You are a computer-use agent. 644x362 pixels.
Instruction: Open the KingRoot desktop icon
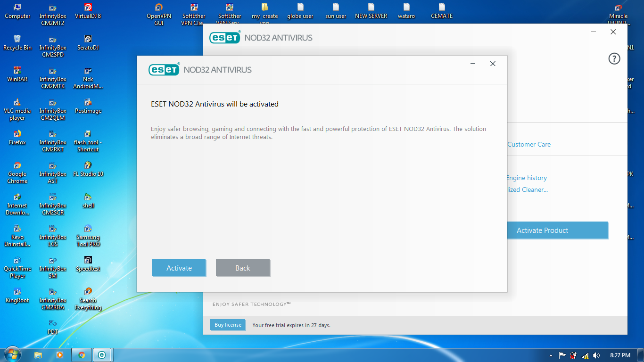(x=17, y=296)
